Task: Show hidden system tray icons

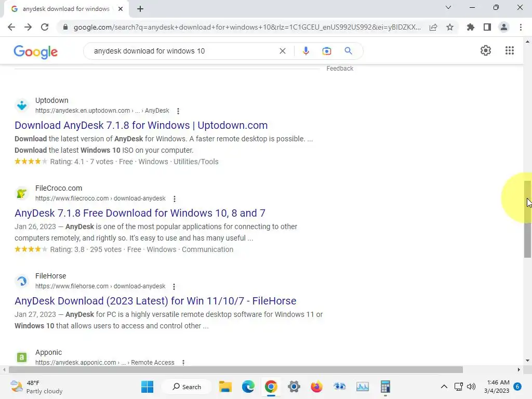Action: point(444,387)
